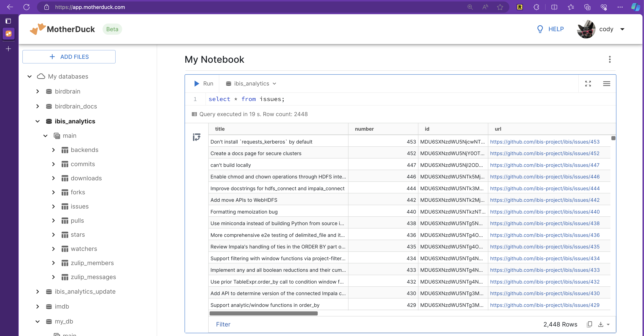Open the browser settings ellipsis menu
The height and width of the screenshot is (336, 644).
620,7
